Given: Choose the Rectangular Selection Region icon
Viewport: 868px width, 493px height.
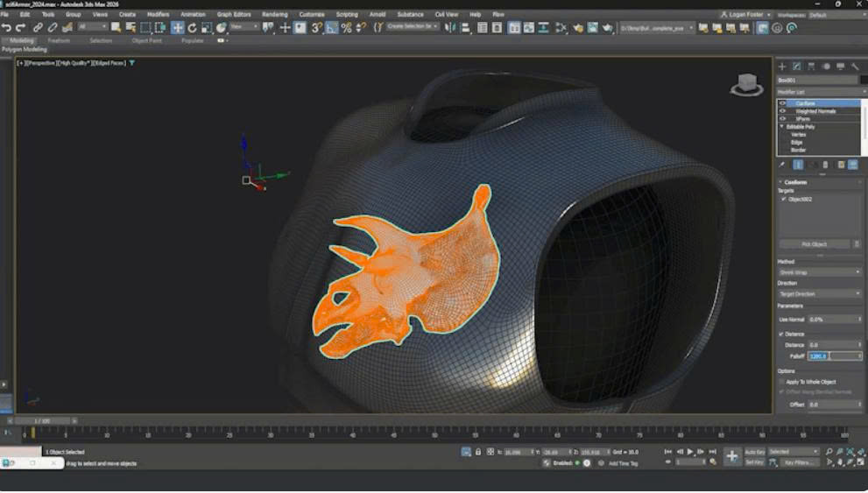Looking at the screenshot, I should tap(145, 28).
